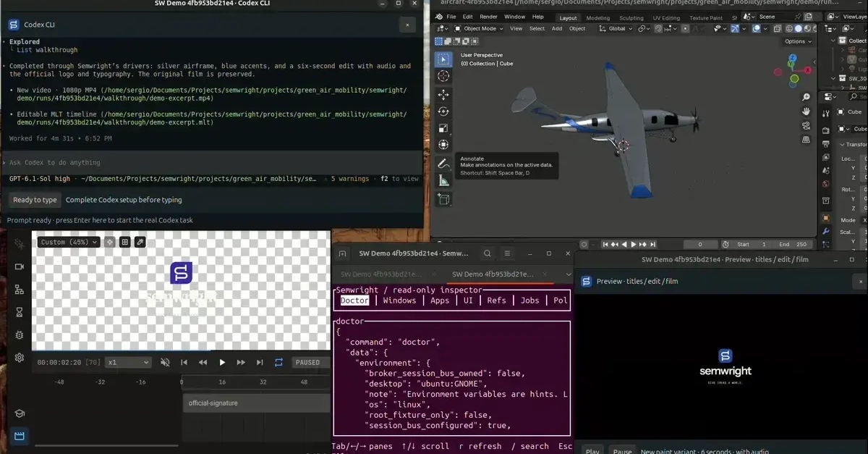Select the Blender Scale tool
This screenshot has width=868, height=454.
pos(443,128)
